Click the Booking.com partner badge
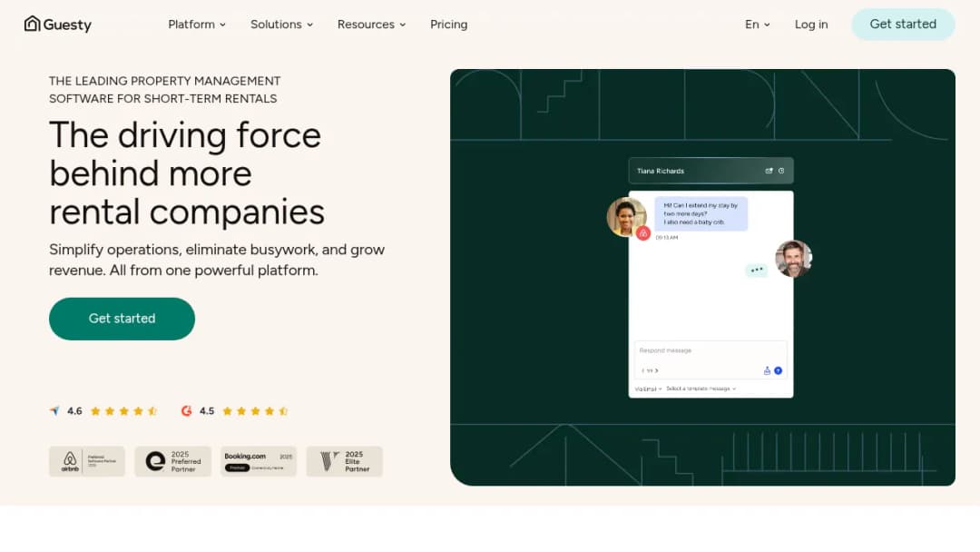This screenshot has width=980, height=552. (x=258, y=461)
